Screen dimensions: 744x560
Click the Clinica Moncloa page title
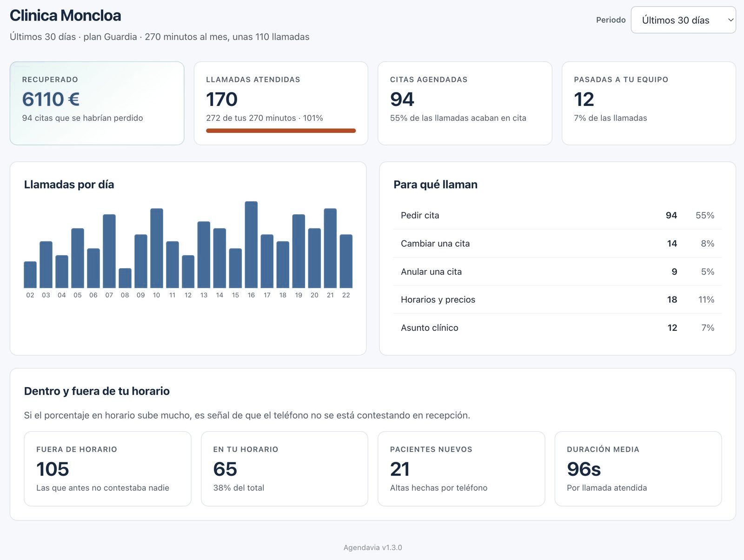tap(66, 15)
